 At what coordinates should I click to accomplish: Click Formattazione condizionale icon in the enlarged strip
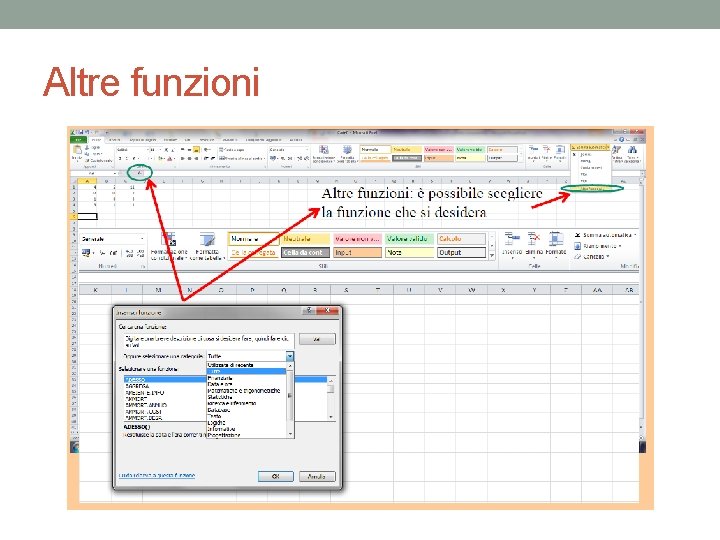tap(169, 240)
